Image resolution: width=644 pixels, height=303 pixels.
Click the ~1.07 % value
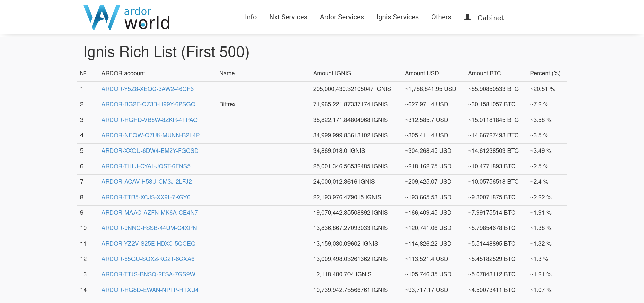coord(541,290)
